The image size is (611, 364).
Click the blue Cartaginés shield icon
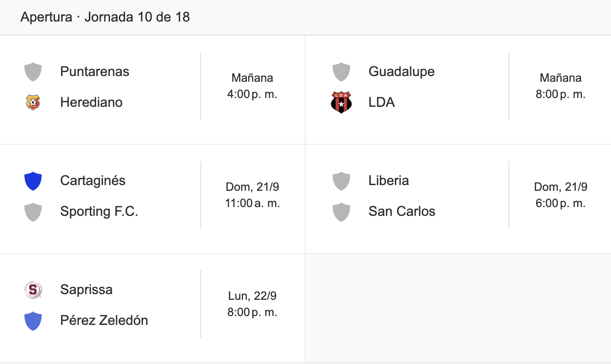[x=33, y=181]
